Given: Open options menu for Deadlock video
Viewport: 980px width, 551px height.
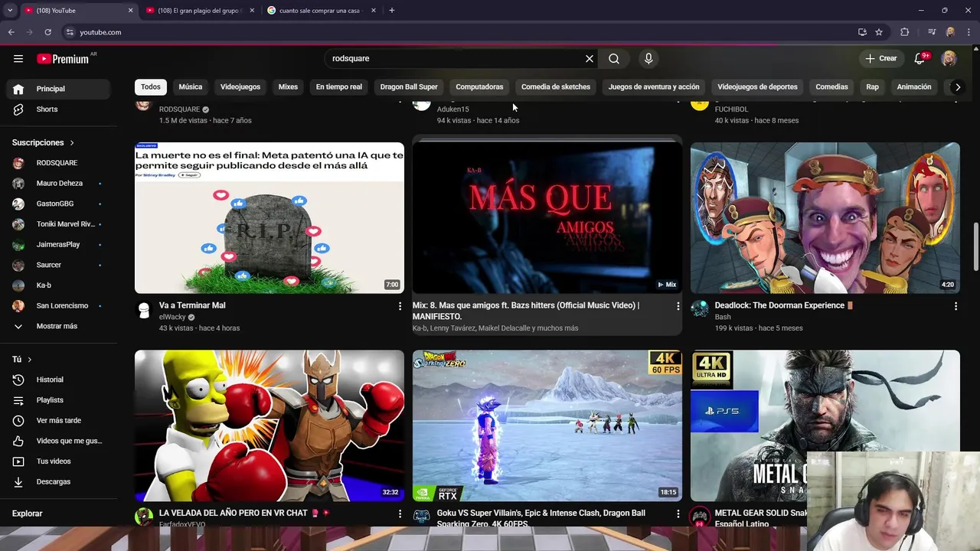Looking at the screenshot, I should coord(955,306).
